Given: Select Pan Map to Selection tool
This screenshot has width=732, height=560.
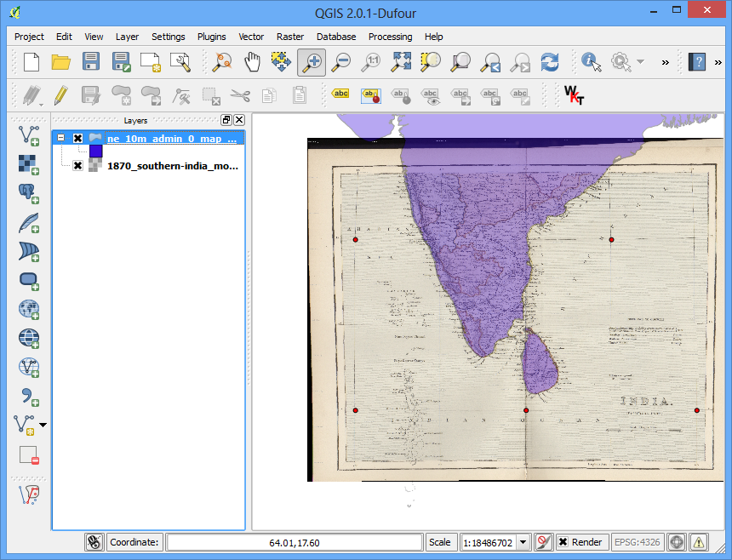Looking at the screenshot, I should point(281,62).
